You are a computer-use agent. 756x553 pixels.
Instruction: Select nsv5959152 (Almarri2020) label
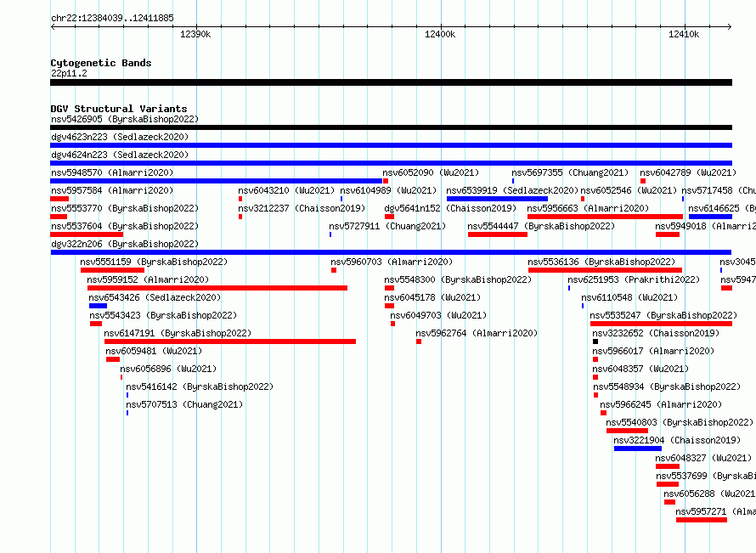pyautogui.click(x=148, y=279)
